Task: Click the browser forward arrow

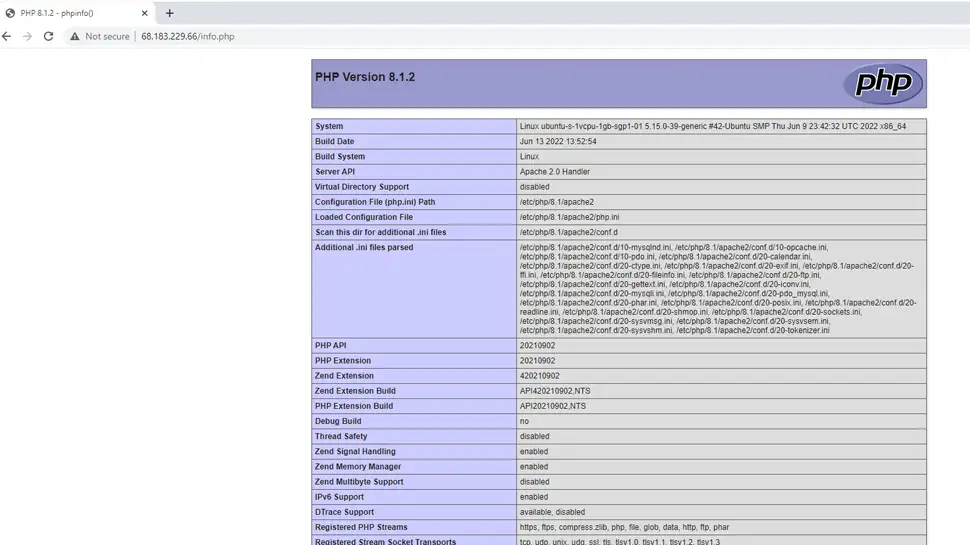Action: click(x=27, y=36)
